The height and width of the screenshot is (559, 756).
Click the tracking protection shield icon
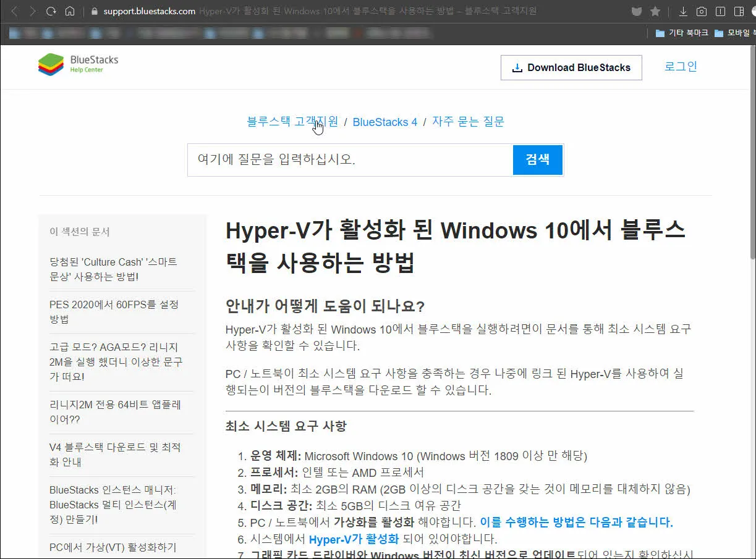[x=636, y=11]
